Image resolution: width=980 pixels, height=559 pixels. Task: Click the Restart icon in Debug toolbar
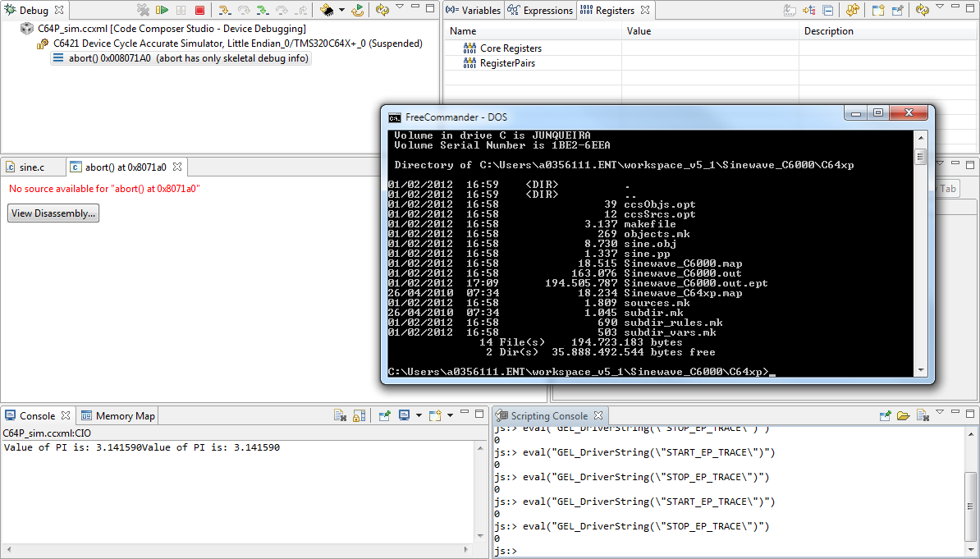point(358,10)
